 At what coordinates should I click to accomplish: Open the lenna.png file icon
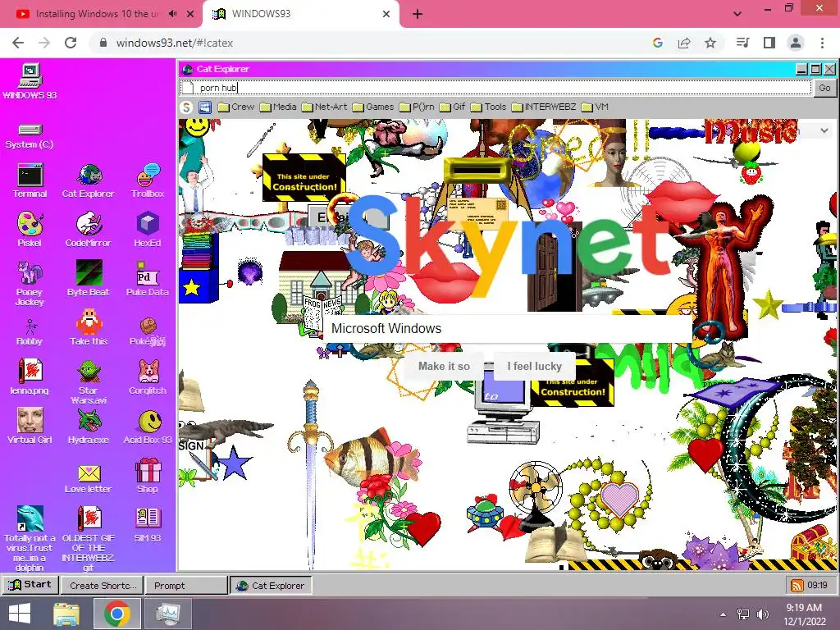[x=30, y=377]
